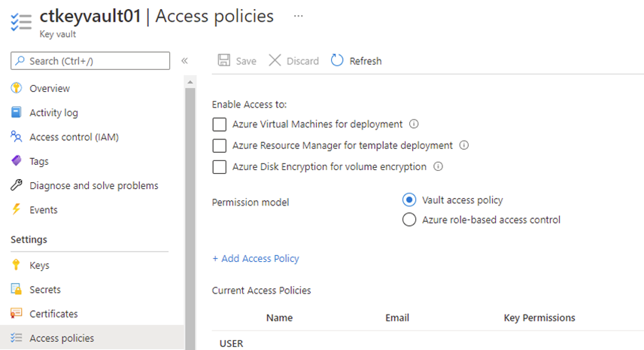Check Azure Resource Manager for template deployment
The width and height of the screenshot is (644, 350).
pyautogui.click(x=220, y=145)
